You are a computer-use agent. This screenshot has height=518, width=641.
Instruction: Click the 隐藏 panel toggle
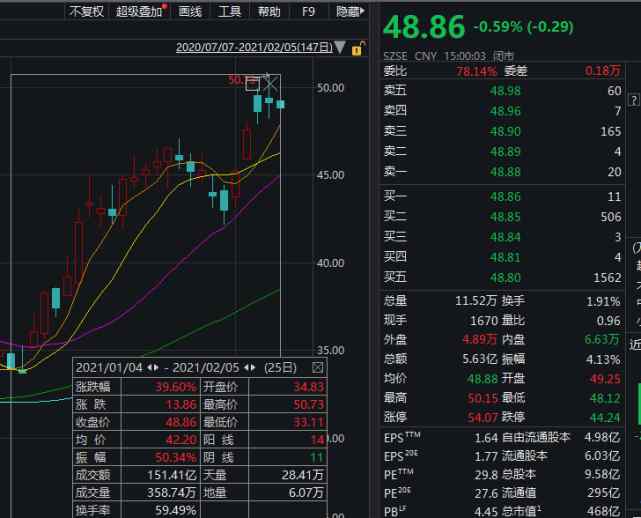tap(350, 11)
